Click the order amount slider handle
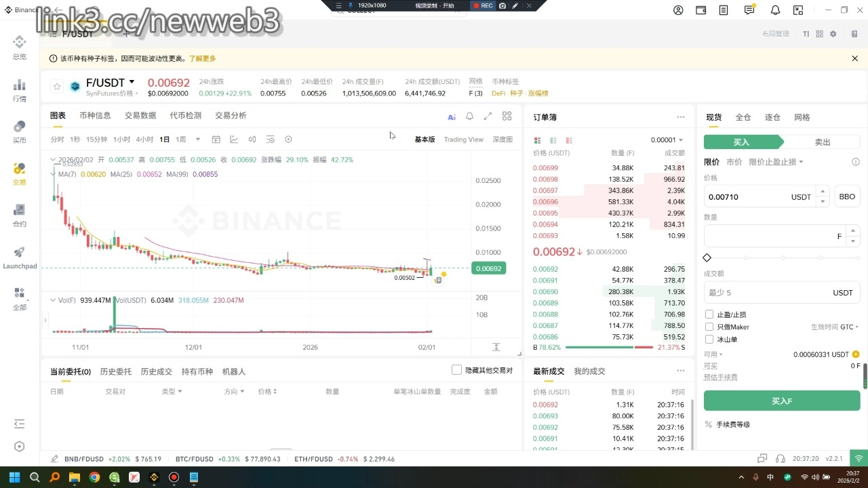868x488 pixels. click(x=707, y=258)
